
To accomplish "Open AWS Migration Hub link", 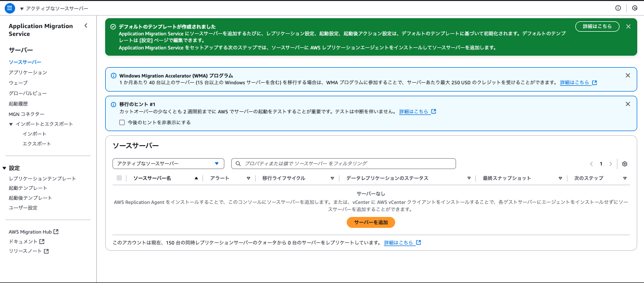I will pos(34,232).
